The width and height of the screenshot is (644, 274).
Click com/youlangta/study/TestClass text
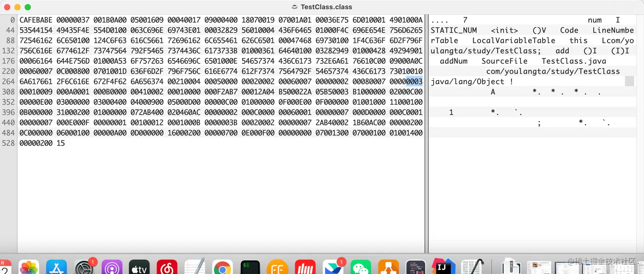[553, 71]
